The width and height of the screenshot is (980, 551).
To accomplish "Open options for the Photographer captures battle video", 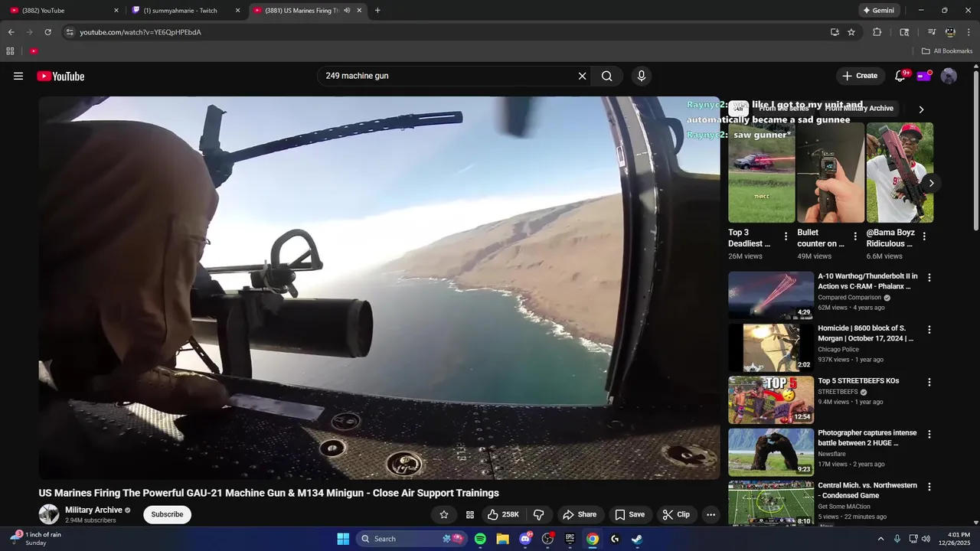I will 929,434.
